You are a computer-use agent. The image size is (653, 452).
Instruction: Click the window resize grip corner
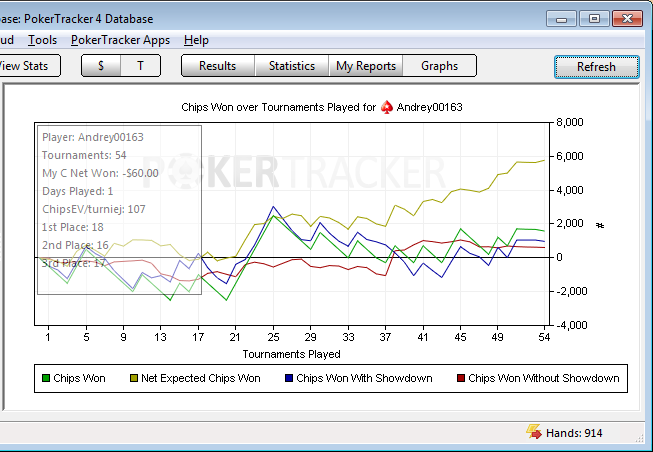(640, 437)
